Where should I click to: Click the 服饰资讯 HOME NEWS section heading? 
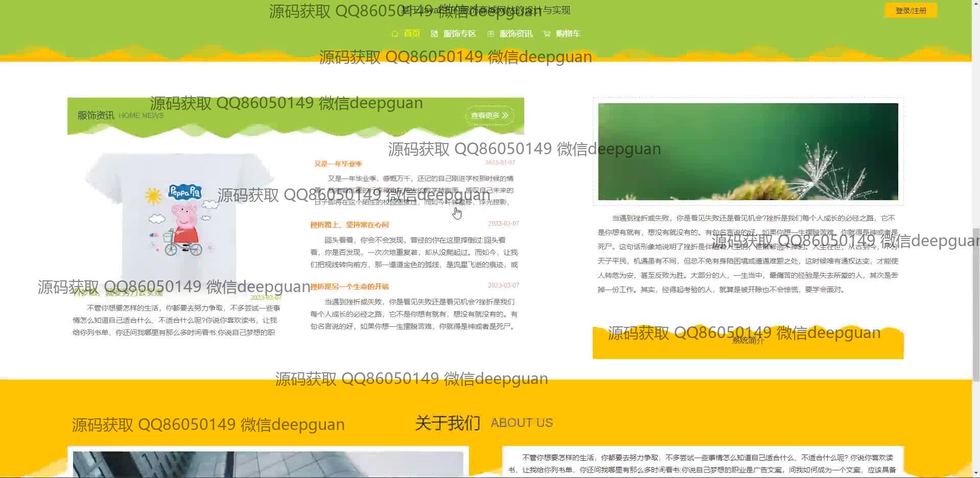coord(121,115)
